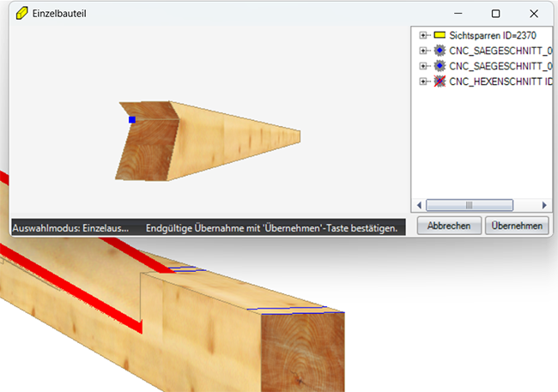Click the crossed-out CNC_HEXENSCHNITT icon
Image resolution: width=558 pixels, height=392 pixels.
click(x=440, y=81)
